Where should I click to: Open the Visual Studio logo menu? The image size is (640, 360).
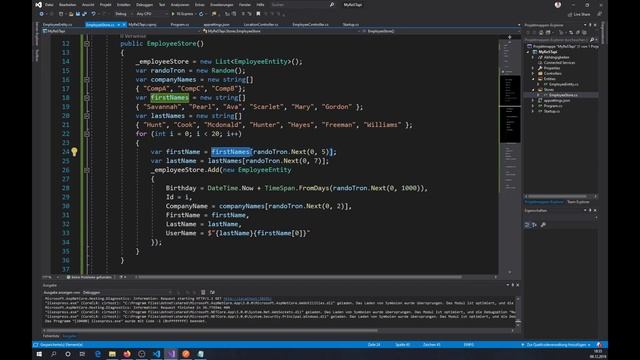point(38,4)
